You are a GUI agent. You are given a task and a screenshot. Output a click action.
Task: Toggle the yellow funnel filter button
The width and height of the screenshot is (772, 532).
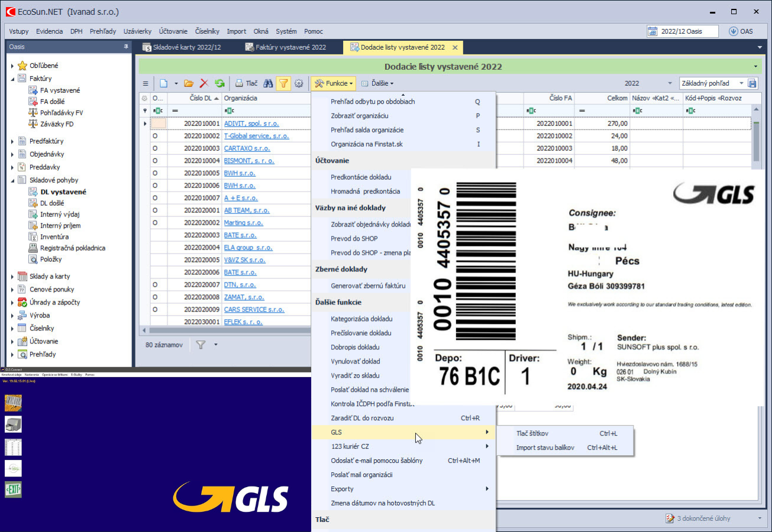283,84
